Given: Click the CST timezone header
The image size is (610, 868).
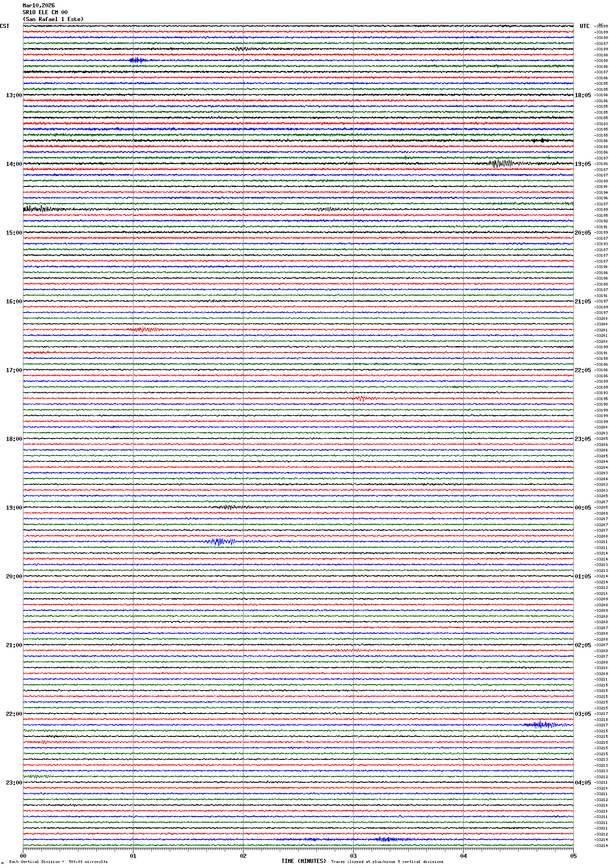Looking at the screenshot, I should click(5, 26).
